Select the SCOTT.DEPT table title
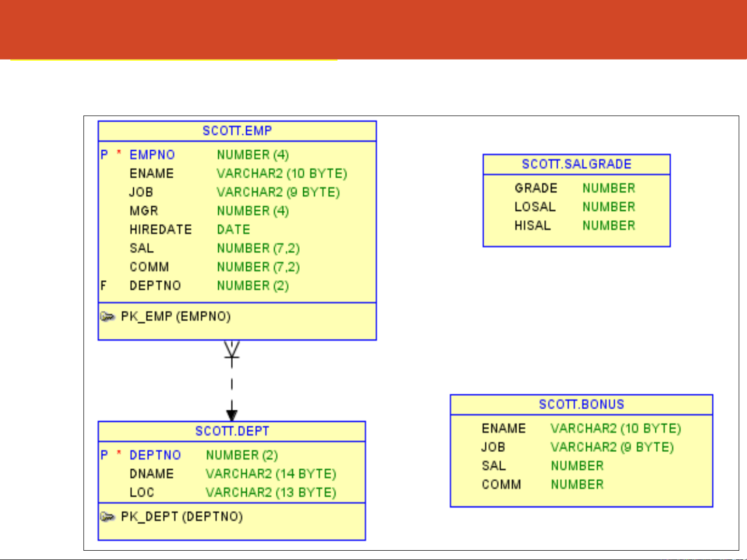The width and height of the screenshot is (747, 560). pyautogui.click(x=232, y=431)
